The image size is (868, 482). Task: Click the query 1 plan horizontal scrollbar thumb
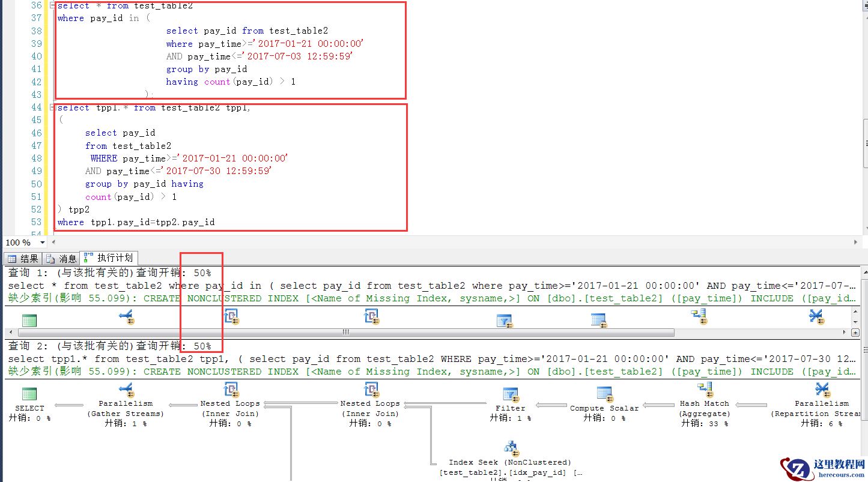[346, 332]
